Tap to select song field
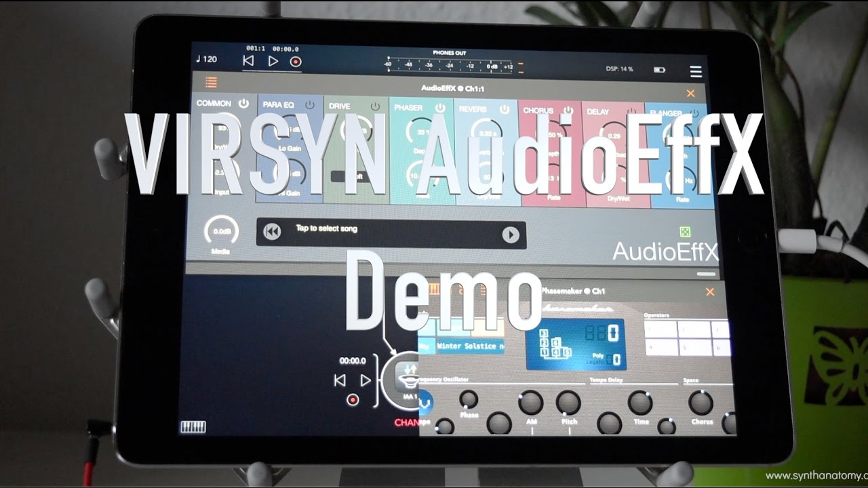Image resolution: width=868 pixels, height=488 pixels. [391, 233]
